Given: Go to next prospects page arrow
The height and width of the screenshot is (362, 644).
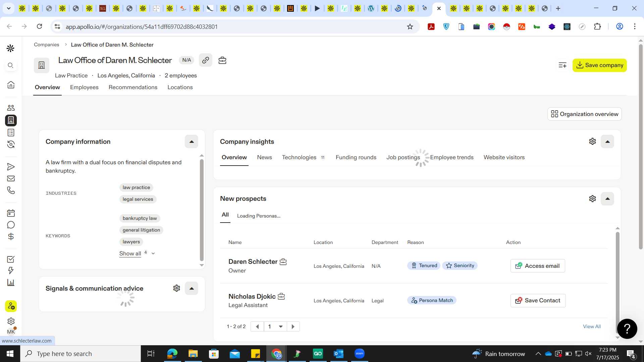Looking at the screenshot, I should 293,326.
